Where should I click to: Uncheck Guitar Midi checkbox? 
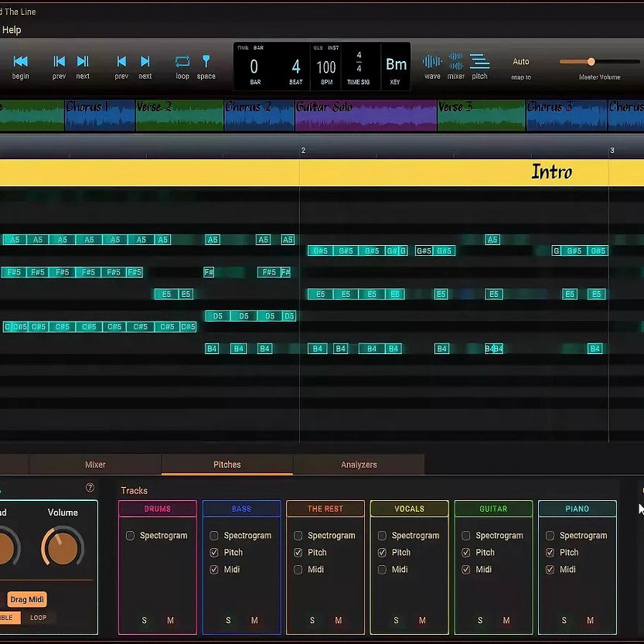tap(465, 569)
